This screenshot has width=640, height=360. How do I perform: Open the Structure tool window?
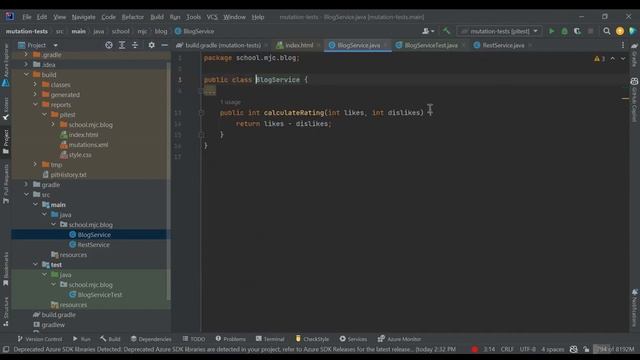coord(6,312)
